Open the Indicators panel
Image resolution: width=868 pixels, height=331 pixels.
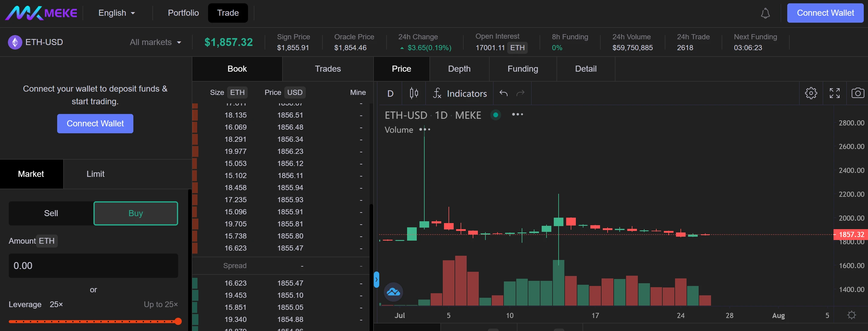pyautogui.click(x=460, y=93)
